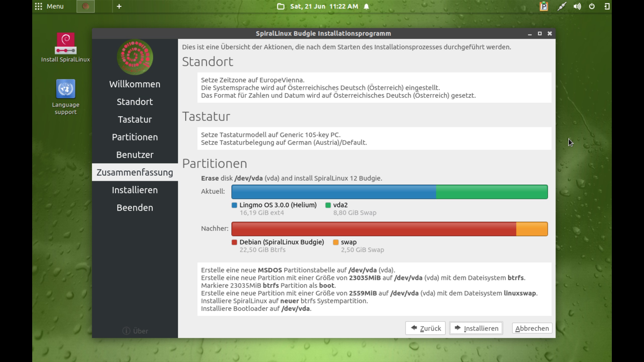Open the power menu icon
Viewport: 644px width, 362px height.
(x=592, y=6)
